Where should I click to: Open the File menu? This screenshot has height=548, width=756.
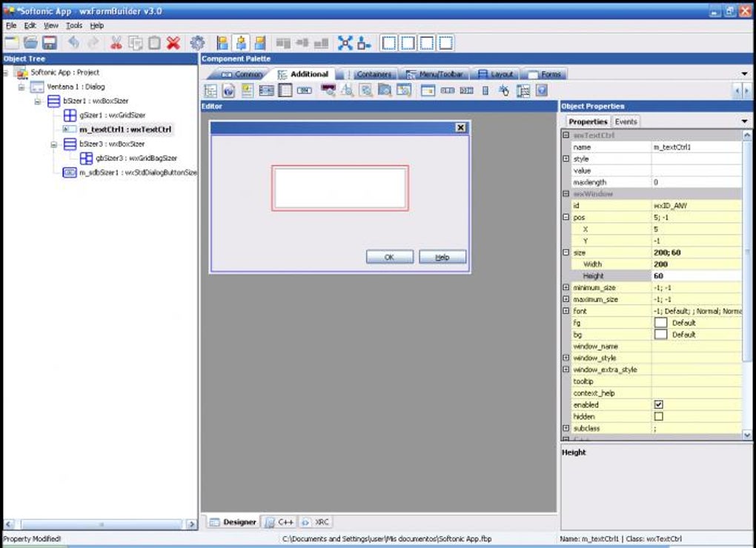(11, 25)
